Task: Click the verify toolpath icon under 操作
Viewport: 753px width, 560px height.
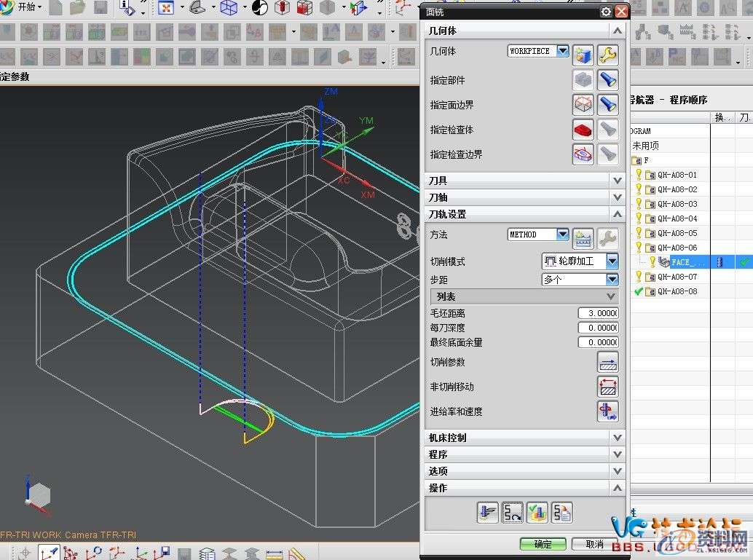Action: pyautogui.click(x=537, y=512)
